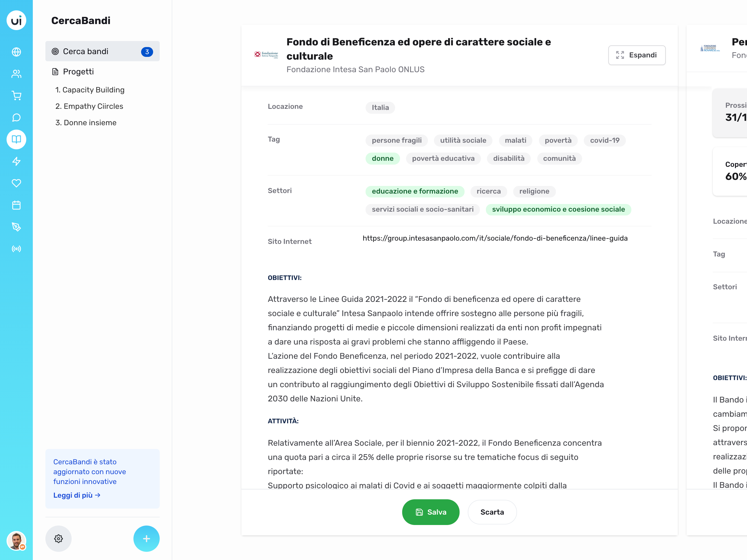747x560 pixels.
Task: Toggle 'educazione e formazione' sector chip
Action: click(x=415, y=191)
